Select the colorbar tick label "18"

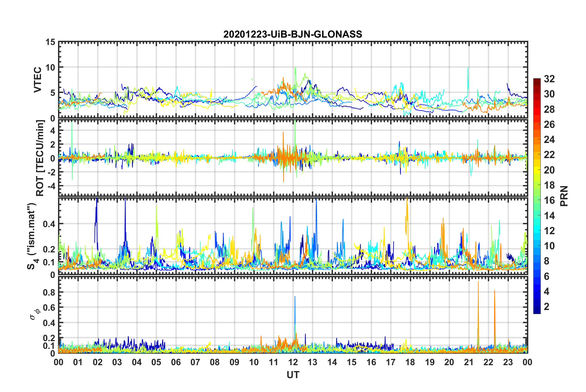(x=549, y=185)
